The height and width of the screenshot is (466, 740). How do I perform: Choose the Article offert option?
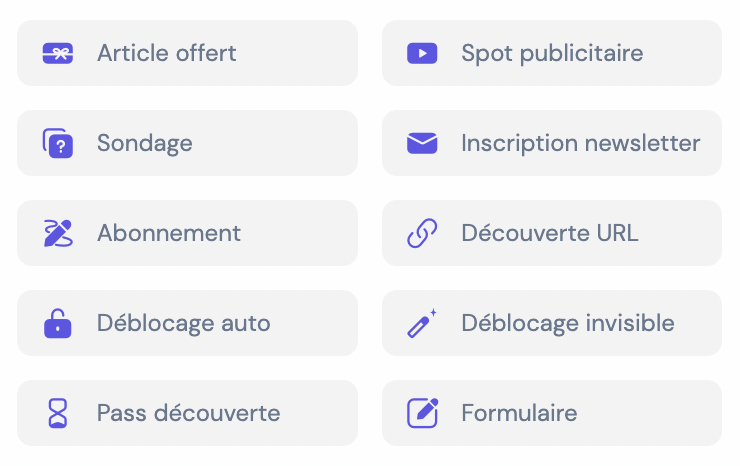coord(187,53)
